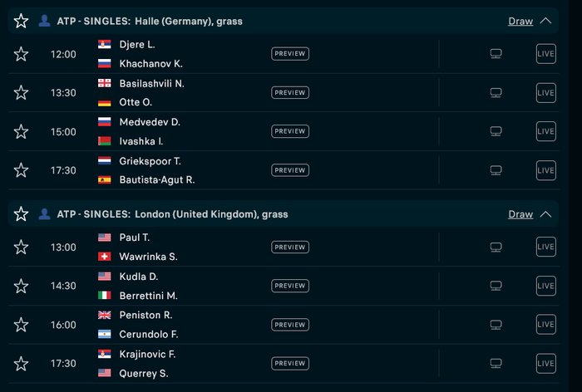The width and height of the screenshot is (582, 392).
Task: Open PREVIEW for Peniston vs Cerundolo
Action: point(290,325)
